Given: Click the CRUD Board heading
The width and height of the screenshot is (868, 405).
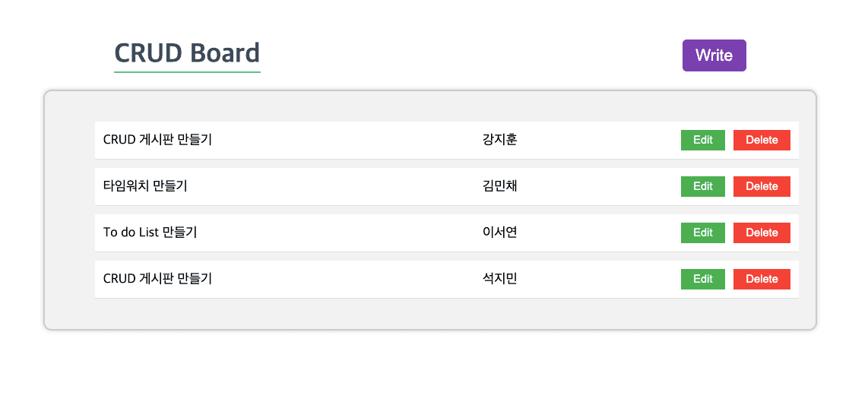Looking at the screenshot, I should (187, 53).
